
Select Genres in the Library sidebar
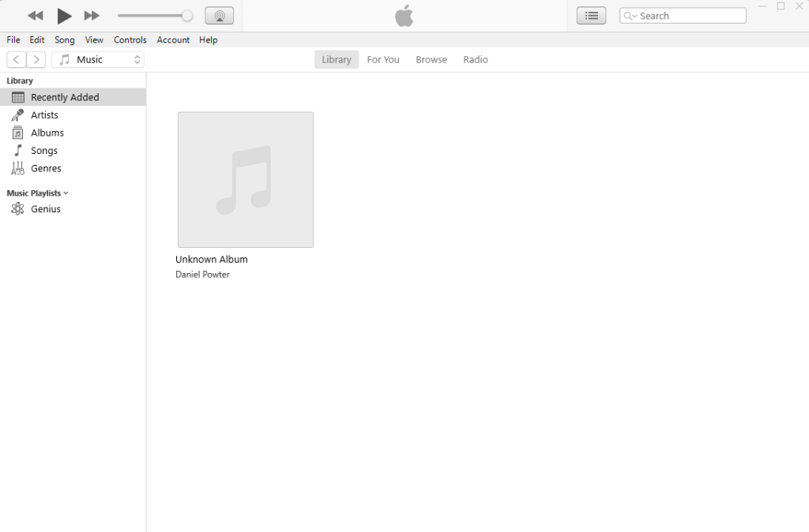tap(45, 168)
